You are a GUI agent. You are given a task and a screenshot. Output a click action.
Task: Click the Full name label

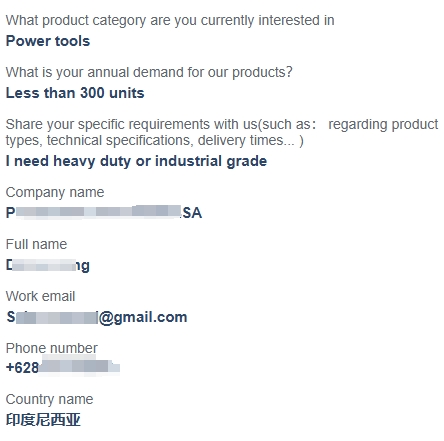36,244
